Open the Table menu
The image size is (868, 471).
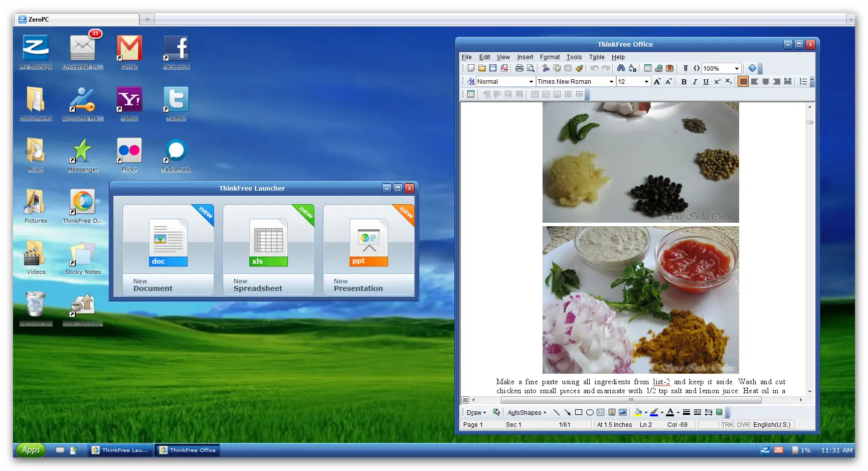597,57
